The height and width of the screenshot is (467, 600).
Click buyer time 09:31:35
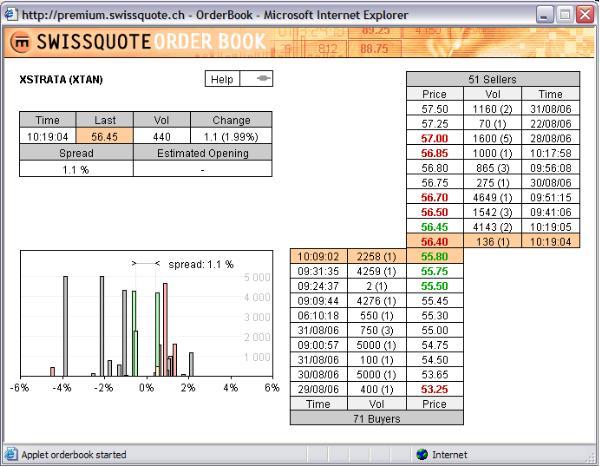(318, 271)
